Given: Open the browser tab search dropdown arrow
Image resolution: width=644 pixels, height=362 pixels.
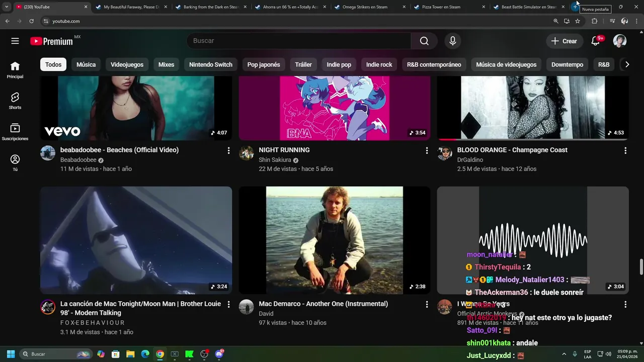Looking at the screenshot, I should 7,7.
